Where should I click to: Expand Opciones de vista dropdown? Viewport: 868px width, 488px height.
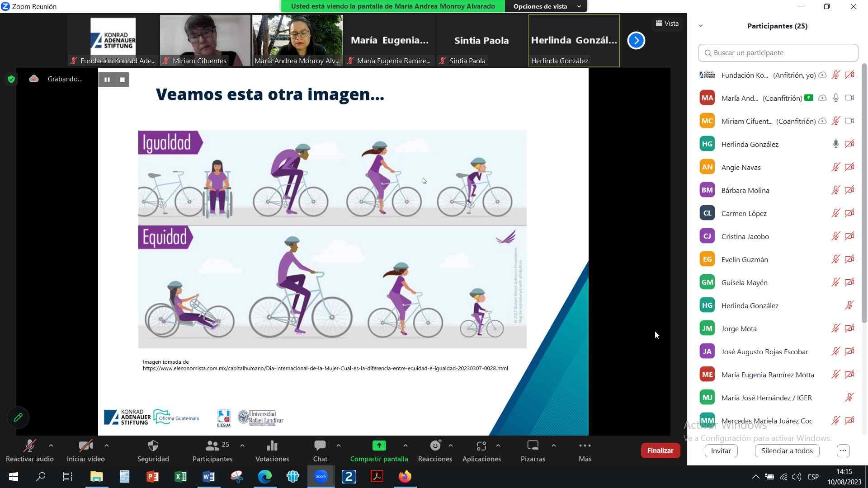579,6
